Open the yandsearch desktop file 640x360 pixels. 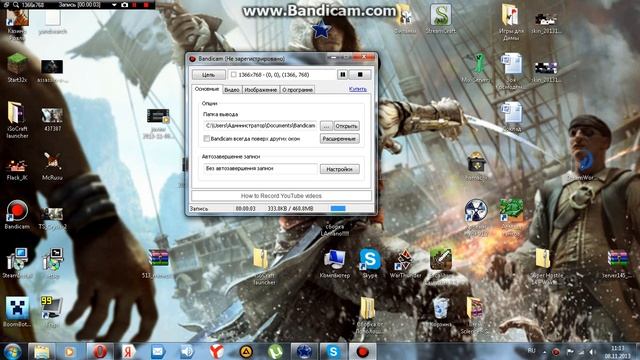(52, 21)
